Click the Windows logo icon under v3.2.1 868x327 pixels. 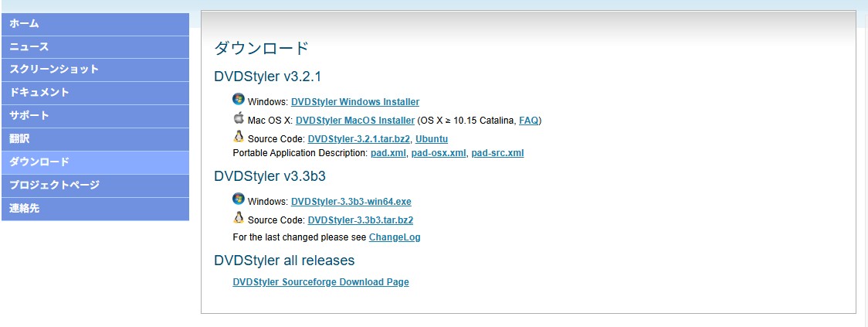pyautogui.click(x=239, y=99)
